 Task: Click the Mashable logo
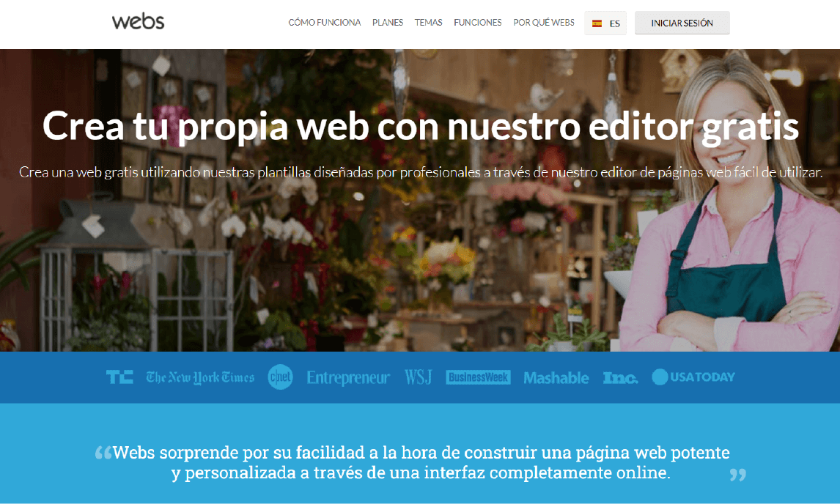556,377
